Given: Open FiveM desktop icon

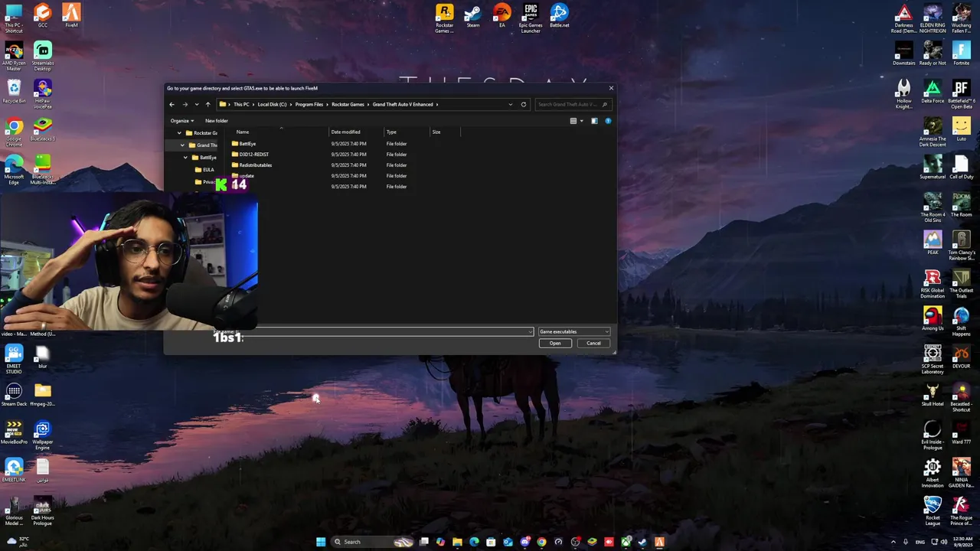Looking at the screenshot, I should point(71,16).
